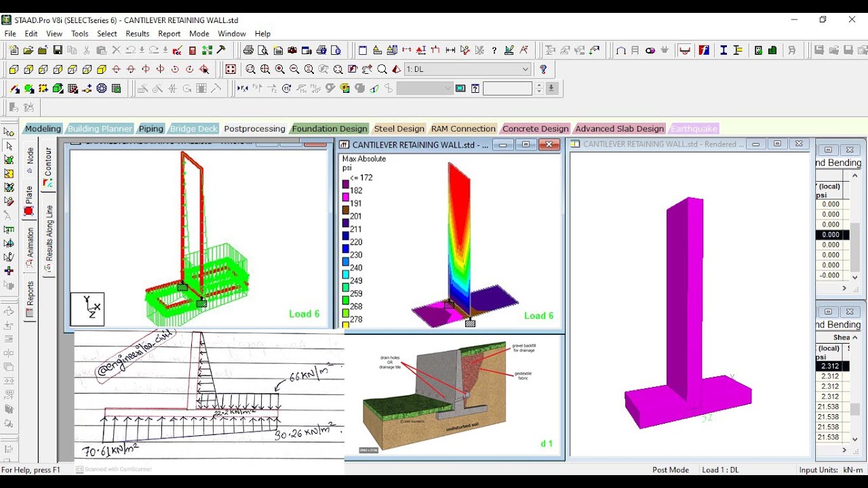This screenshot has height=488, width=868.
Task: Switch to the Foundation Design tab
Action: pos(330,129)
